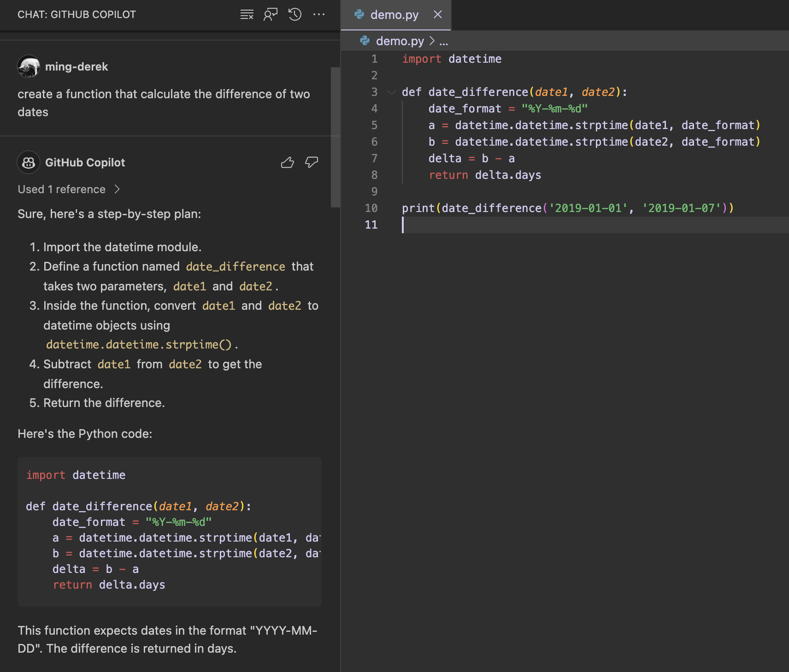Screen dimensions: 789x672
Task: Open the chat feedback session icon
Action: click(271, 15)
